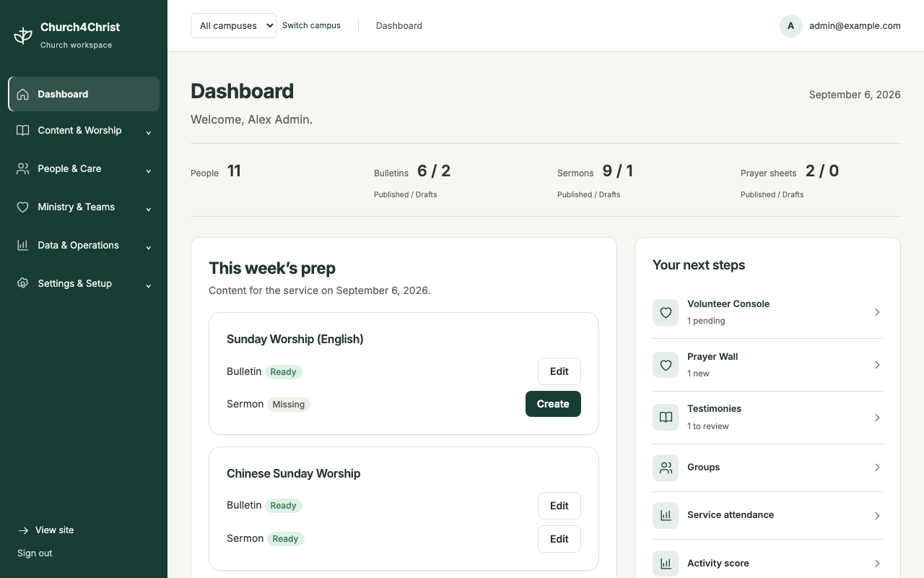Click the Content & Worship book icon
The image size is (924, 578).
(23, 130)
